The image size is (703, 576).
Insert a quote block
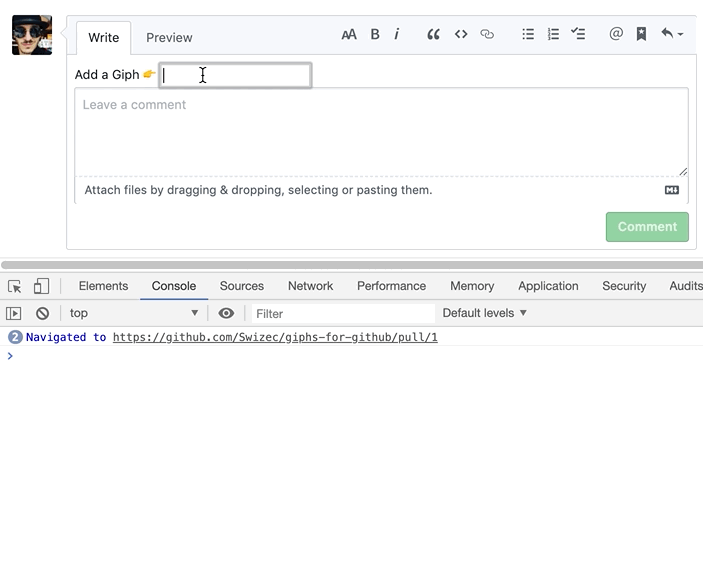(x=433, y=35)
